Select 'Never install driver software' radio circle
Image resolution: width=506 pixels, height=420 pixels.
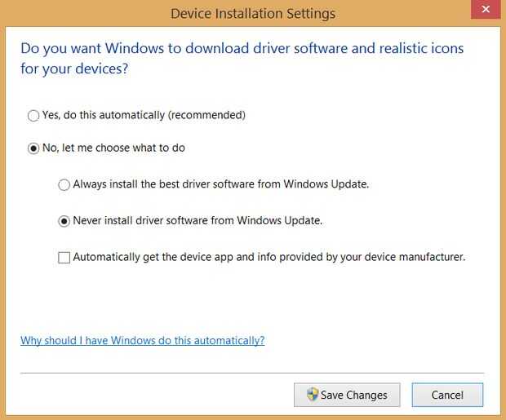point(64,221)
